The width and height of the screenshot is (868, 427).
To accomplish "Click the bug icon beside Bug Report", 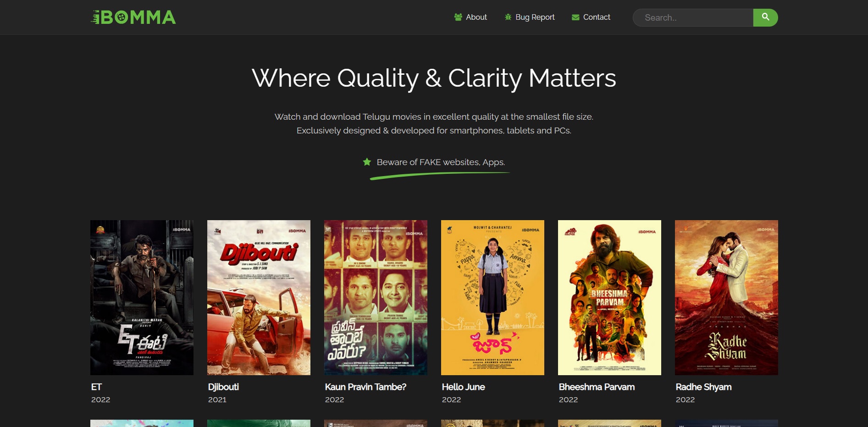I will coord(508,17).
